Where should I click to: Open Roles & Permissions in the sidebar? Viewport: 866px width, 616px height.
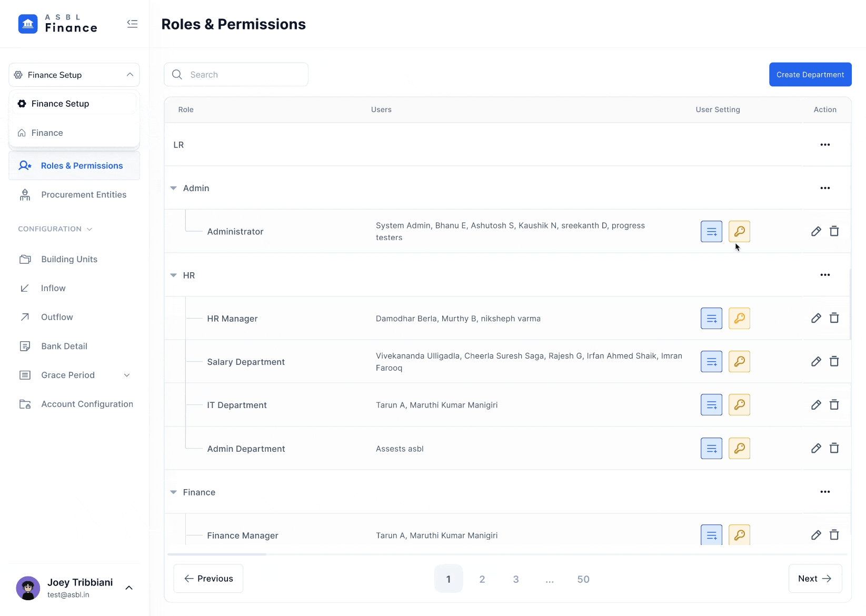click(74, 165)
